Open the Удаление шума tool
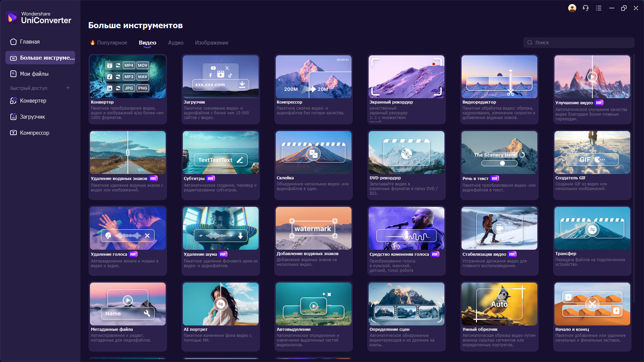Screen dimensions: 644x362 point(220,241)
